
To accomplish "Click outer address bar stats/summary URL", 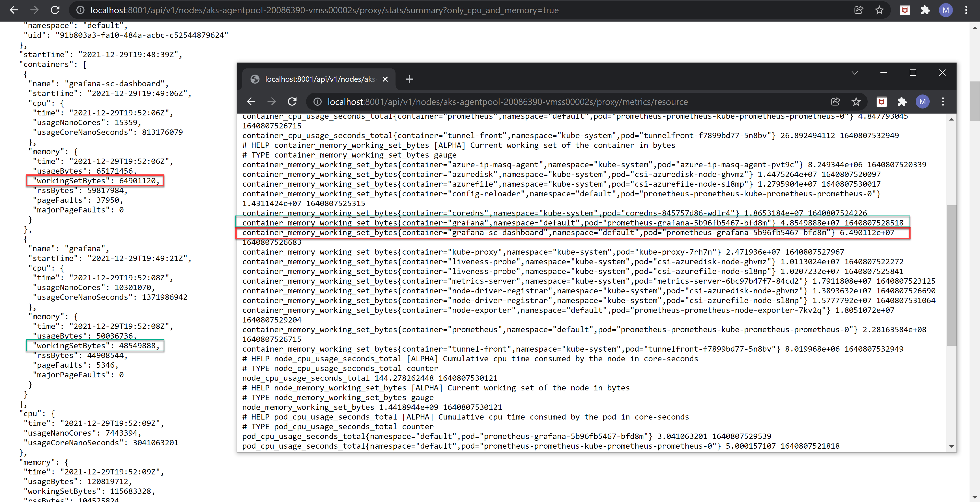I will point(324,10).
